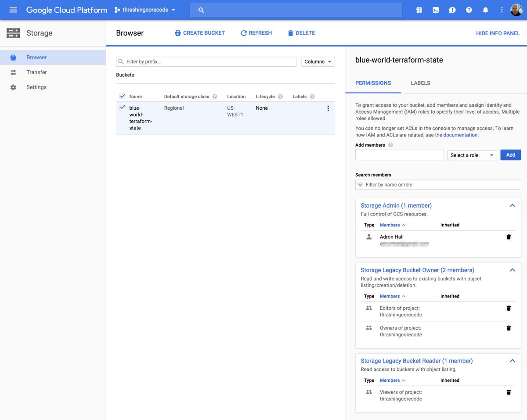
Task: Click the blue-world-terraform-state bucket name
Action: (x=141, y=118)
